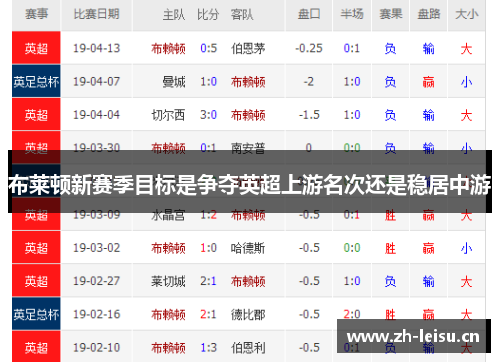This screenshot has width=500, height=362.
Task: Click the 3:0 score in the 切尔西 row
Action: (x=208, y=115)
